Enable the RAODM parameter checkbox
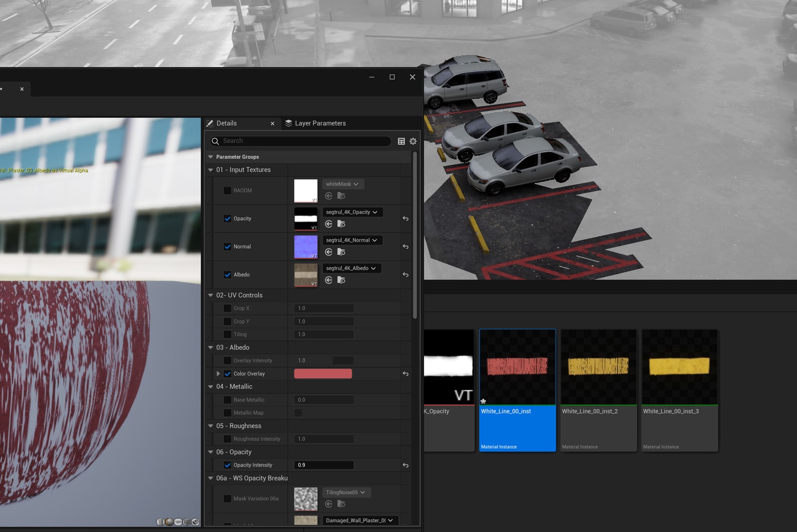This screenshot has height=532, width=797. pos(227,190)
